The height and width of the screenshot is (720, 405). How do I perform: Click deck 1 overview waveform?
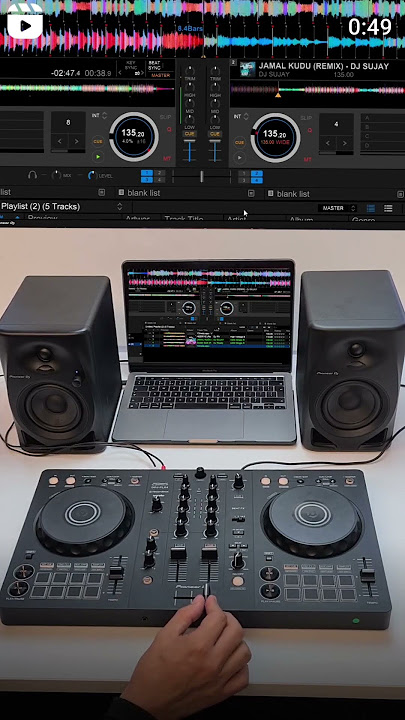click(x=86, y=88)
